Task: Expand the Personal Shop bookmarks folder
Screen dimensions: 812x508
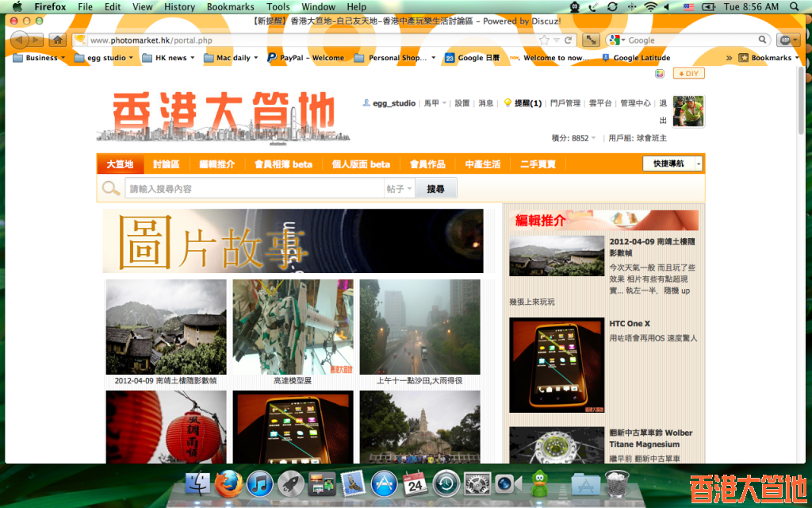Action: (395, 57)
